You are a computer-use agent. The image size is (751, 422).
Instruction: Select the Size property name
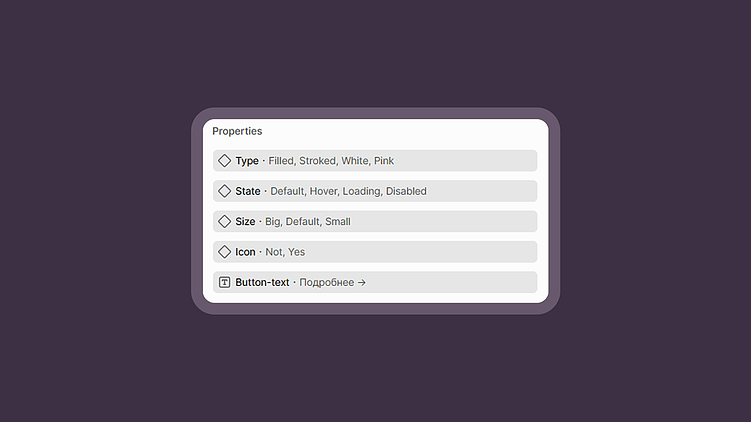click(x=245, y=222)
